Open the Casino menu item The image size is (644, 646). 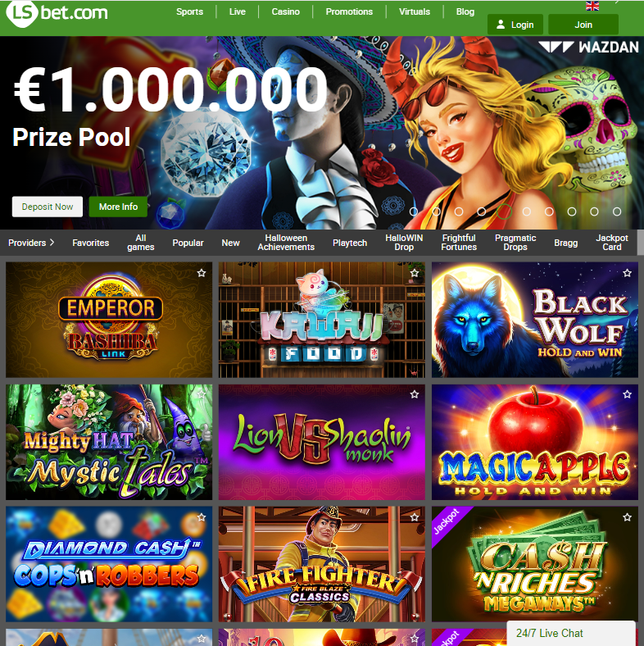pos(285,11)
